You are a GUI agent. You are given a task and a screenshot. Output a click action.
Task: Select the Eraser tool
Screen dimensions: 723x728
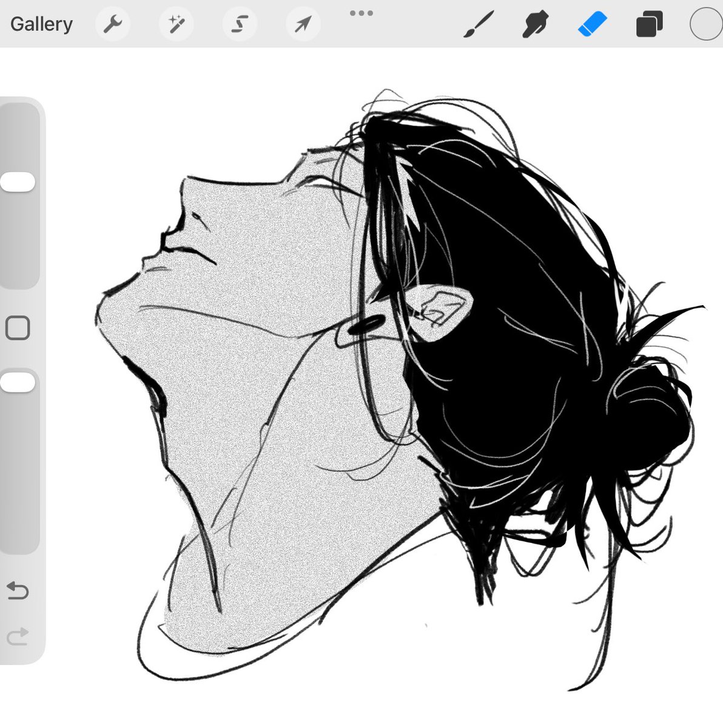592,25
